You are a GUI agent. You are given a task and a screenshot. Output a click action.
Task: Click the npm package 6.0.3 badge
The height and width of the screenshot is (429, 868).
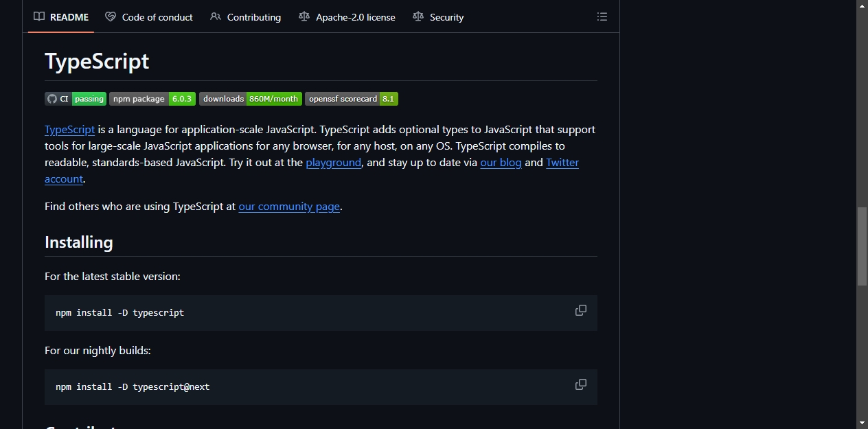pyautogui.click(x=152, y=99)
